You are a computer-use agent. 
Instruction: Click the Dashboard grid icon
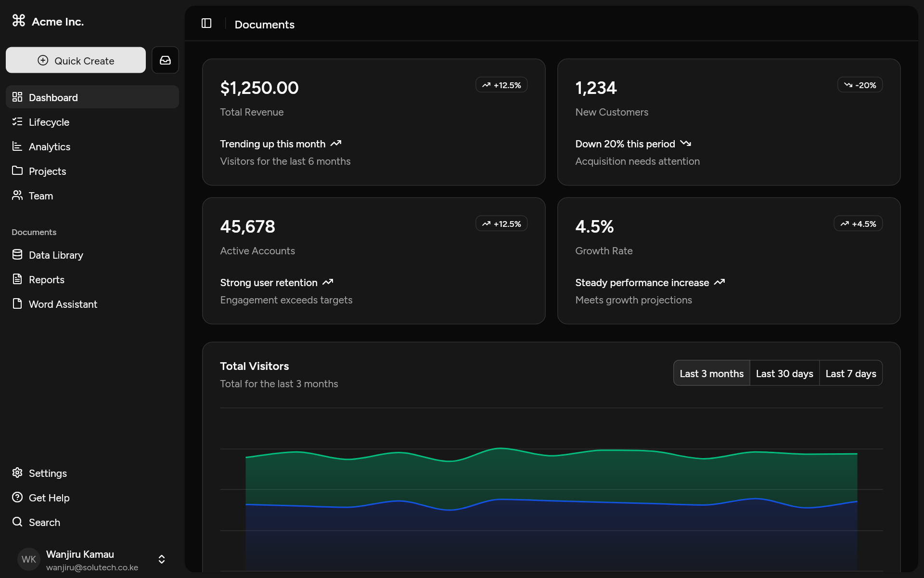[17, 97]
